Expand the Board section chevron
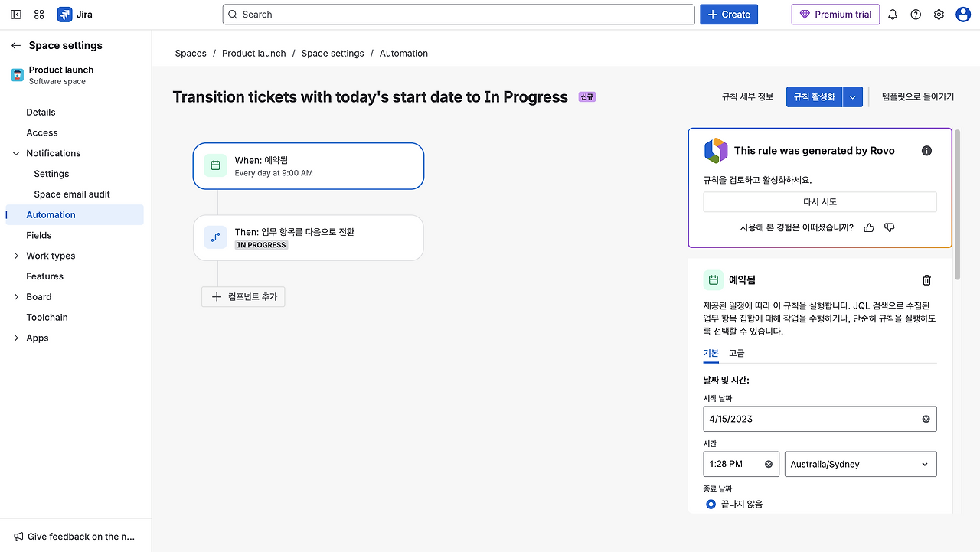Viewport: 980px width, 552px height. coord(16,297)
